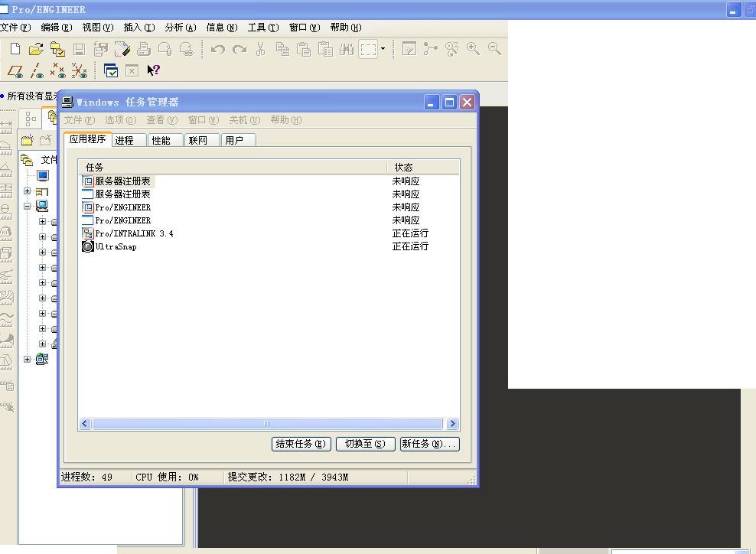The width and height of the screenshot is (756, 554).
Task: Toggle datum point display
Action: pyautogui.click(x=58, y=71)
